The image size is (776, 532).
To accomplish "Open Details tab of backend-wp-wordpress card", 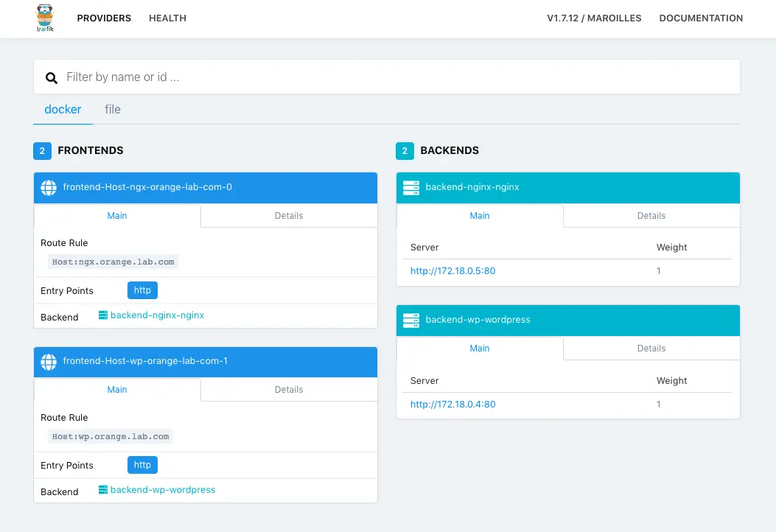I will (651, 348).
